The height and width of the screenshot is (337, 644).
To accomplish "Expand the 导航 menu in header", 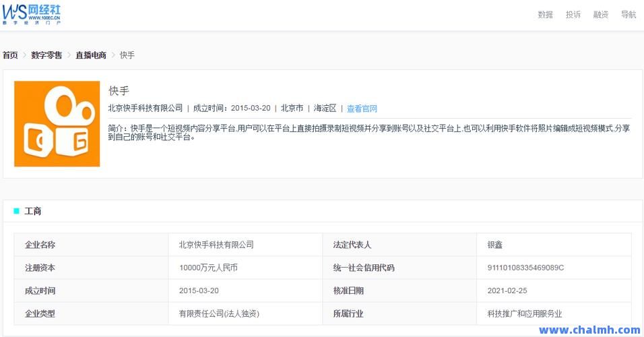I will click(628, 15).
